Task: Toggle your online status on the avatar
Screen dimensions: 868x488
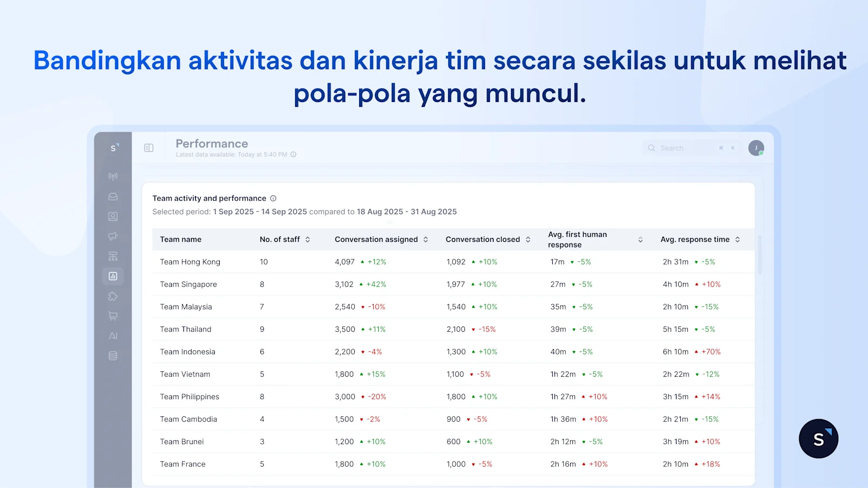Action: pyautogui.click(x=756, y=147)
